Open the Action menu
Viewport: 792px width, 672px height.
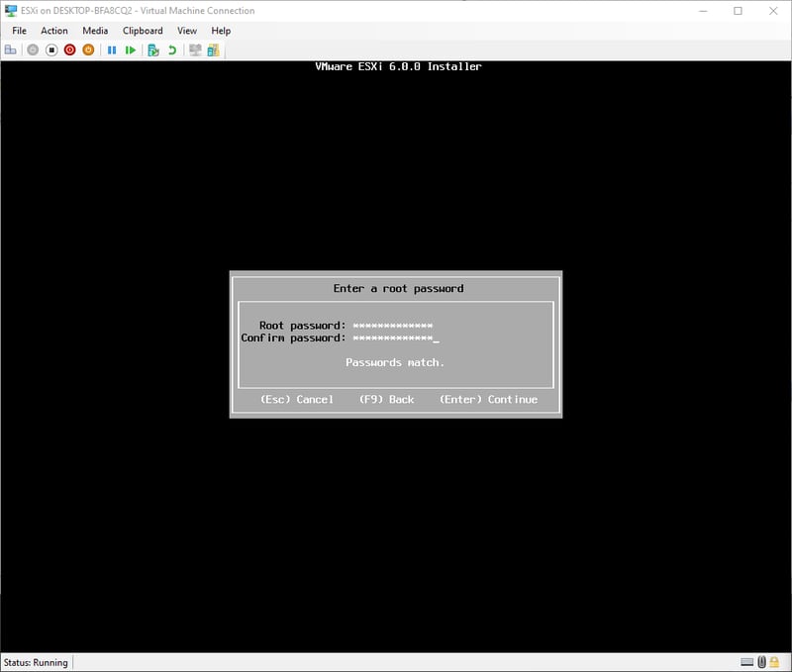54,31
